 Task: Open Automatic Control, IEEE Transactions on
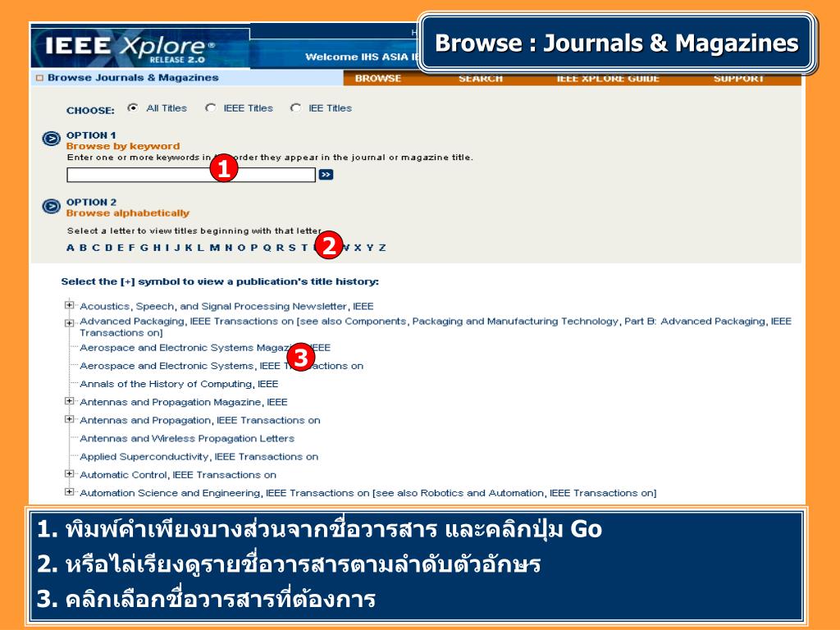[x=178, y=475]
